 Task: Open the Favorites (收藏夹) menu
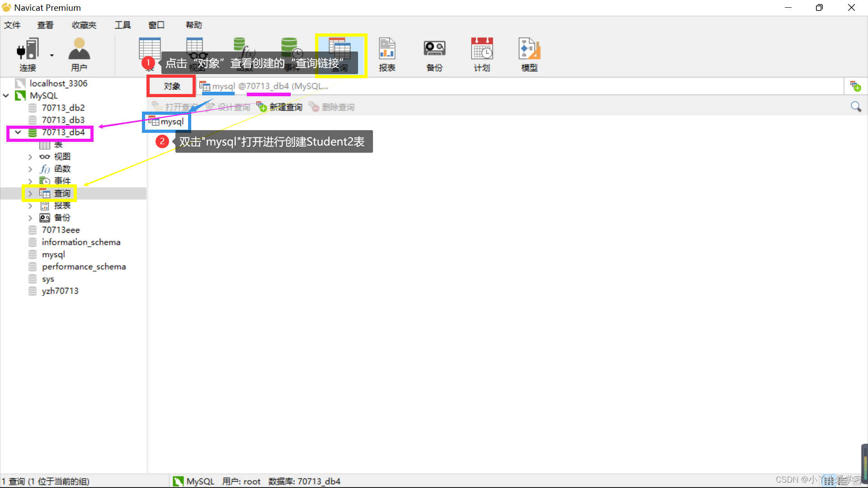tap(84, 25)
